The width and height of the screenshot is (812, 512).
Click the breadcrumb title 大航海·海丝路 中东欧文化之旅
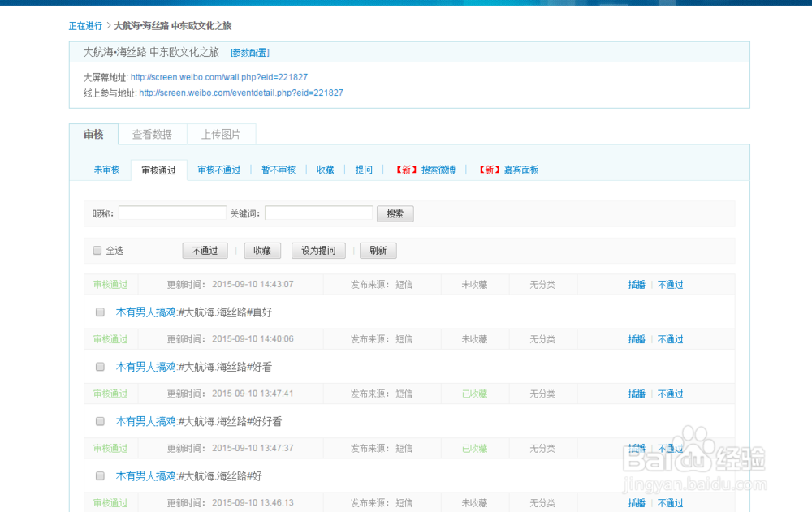coord(172,26)
